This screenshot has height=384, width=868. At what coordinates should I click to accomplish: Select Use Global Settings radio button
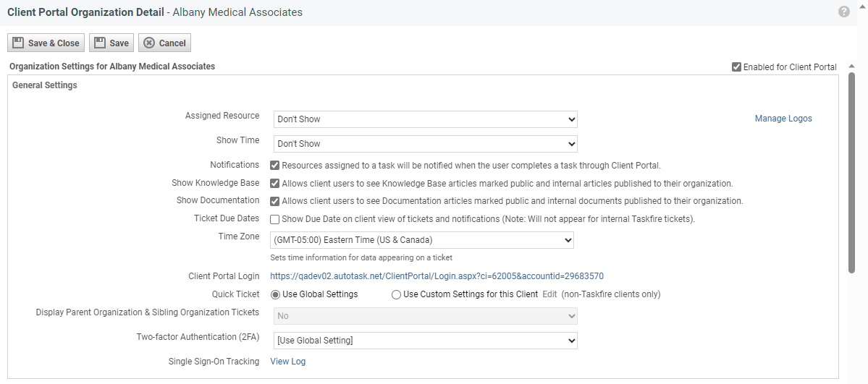tap(275, 294)
